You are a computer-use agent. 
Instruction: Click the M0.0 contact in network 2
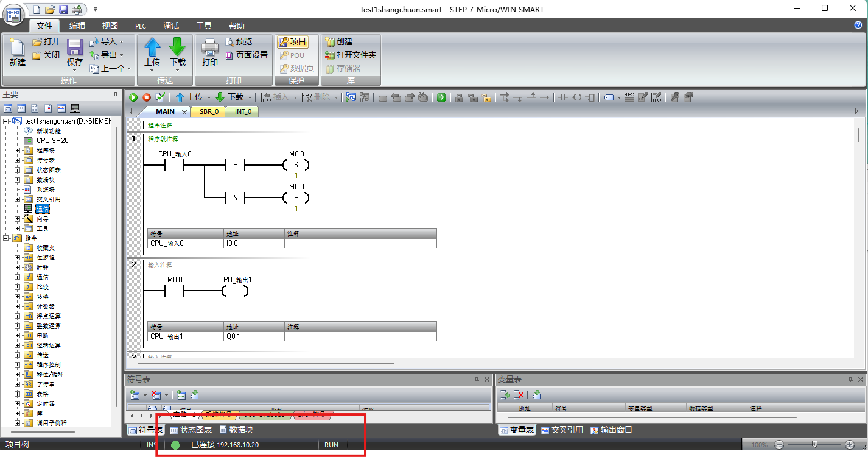pos(175,291)
